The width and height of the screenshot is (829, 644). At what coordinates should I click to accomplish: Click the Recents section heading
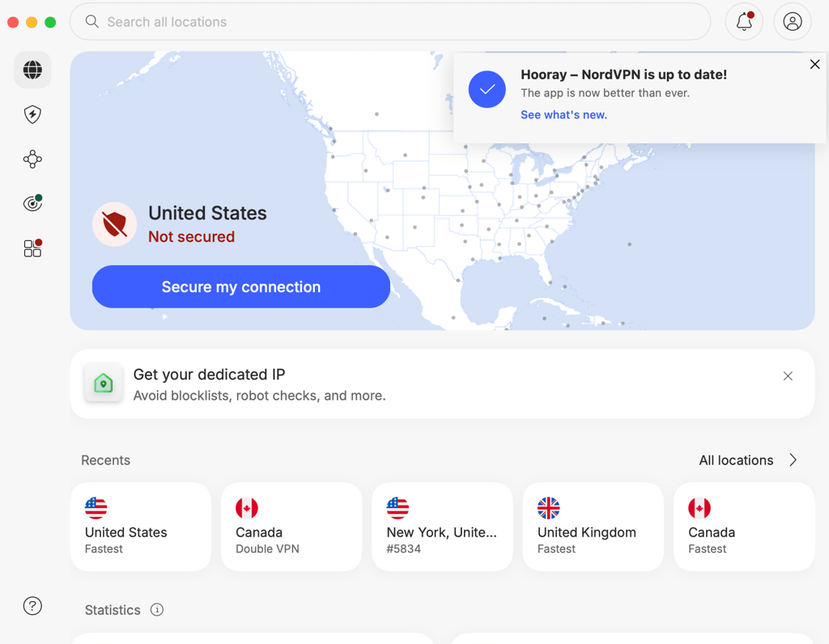[106, 460]
